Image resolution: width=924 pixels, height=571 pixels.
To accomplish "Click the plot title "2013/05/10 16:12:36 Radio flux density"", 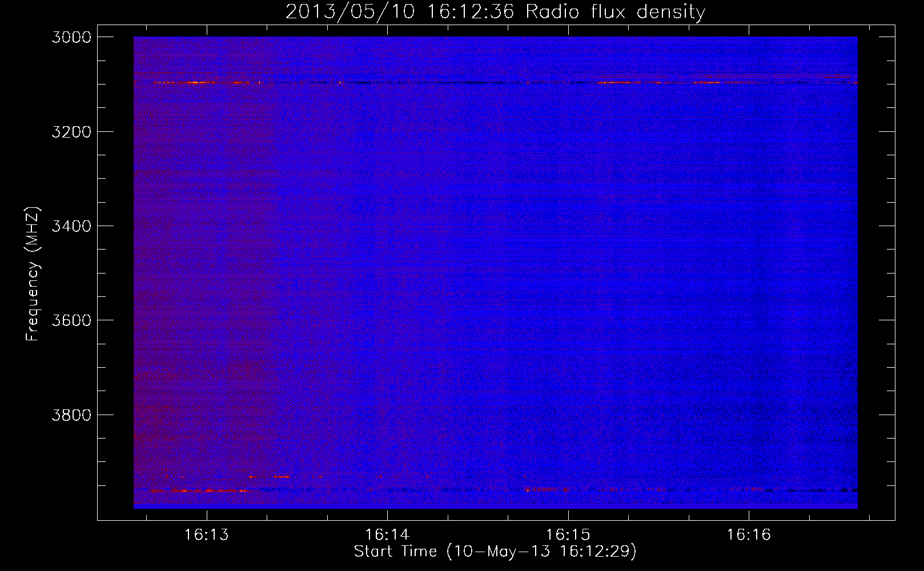I will (495, 12).
